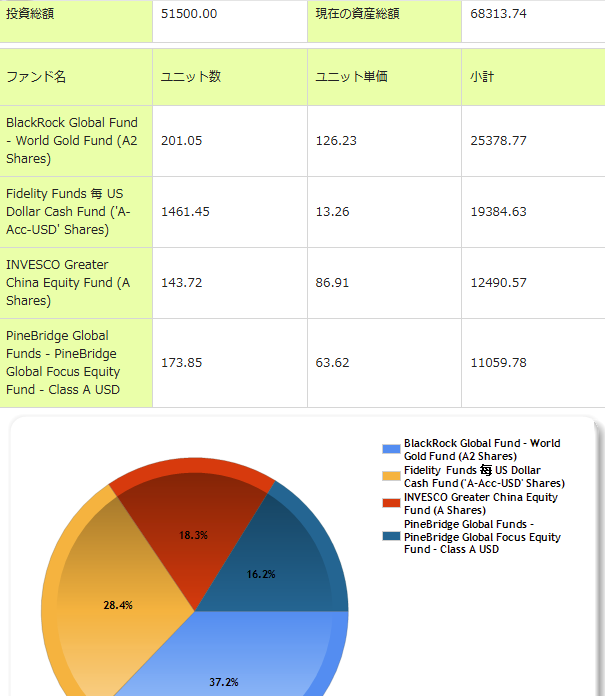Click the 小計 column header
Screen dimensions: 605x696
tap(482, 77)
